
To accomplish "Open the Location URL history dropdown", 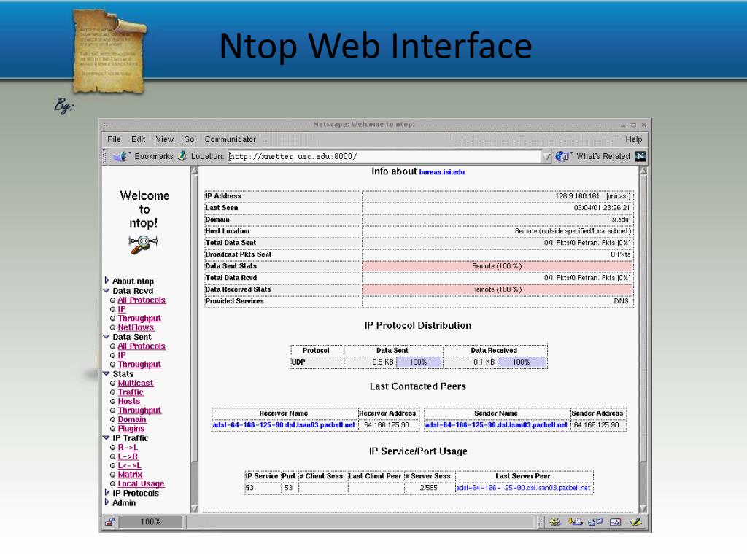I will 547,156.
